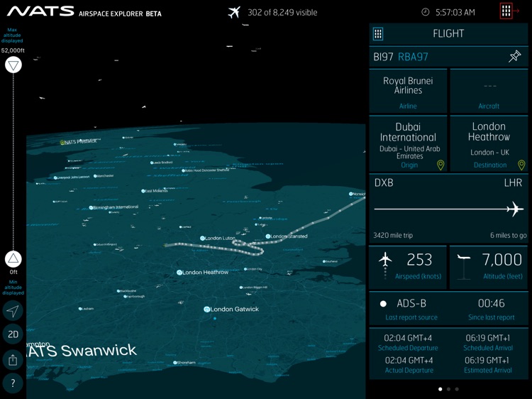This screenshot has width=532, height=399.
Task: Select the London Gatwick airport marker
Action: (x=206, y=309)
